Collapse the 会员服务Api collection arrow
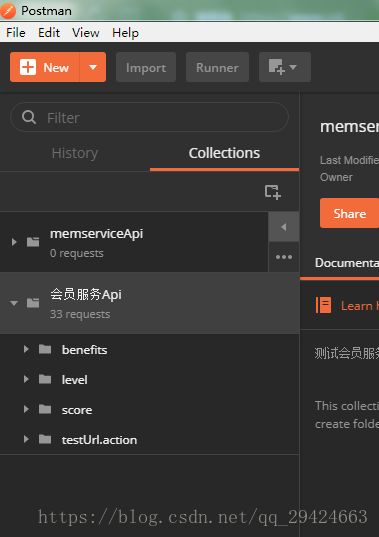379x537 pixels. point(14,303)
